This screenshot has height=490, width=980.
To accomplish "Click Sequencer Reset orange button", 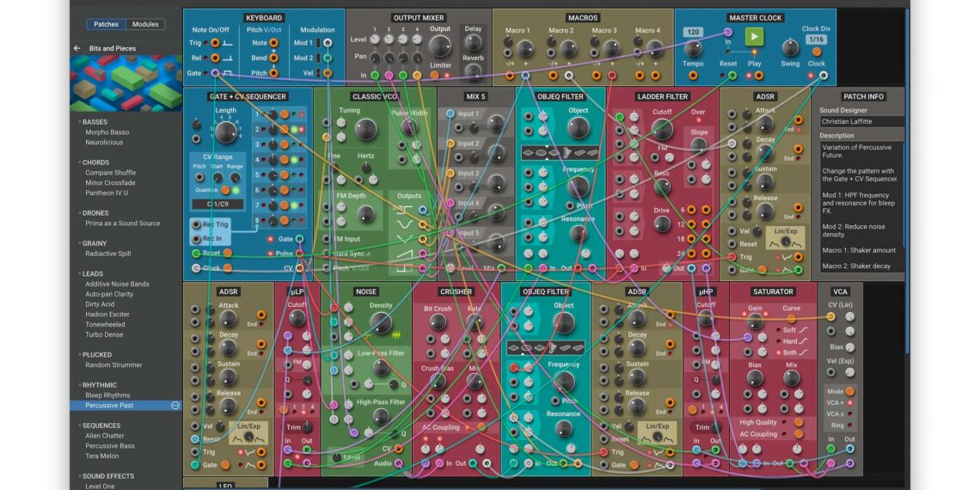I will point(228,253).
